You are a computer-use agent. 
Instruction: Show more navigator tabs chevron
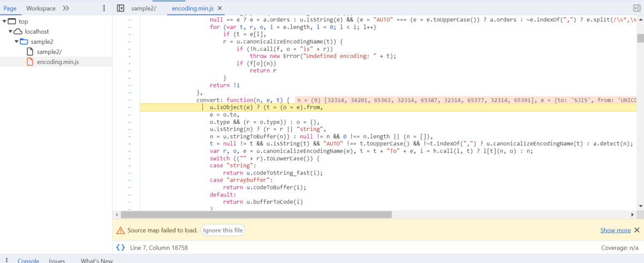click(66, 8)
